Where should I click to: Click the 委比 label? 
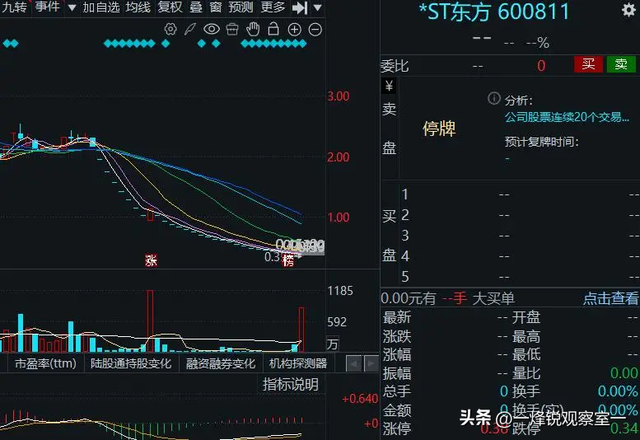pyautogui.click(x=395, y=66)
